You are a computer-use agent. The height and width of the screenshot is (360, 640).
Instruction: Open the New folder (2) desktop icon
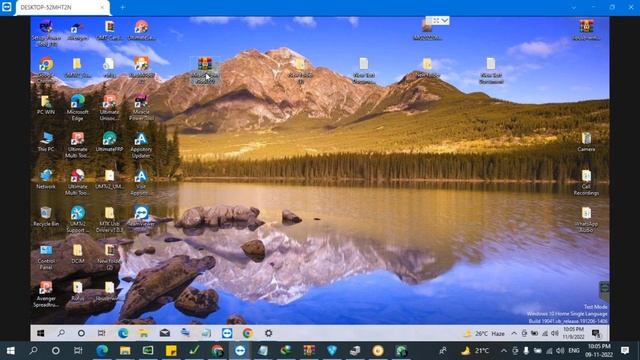coord(109,257)
